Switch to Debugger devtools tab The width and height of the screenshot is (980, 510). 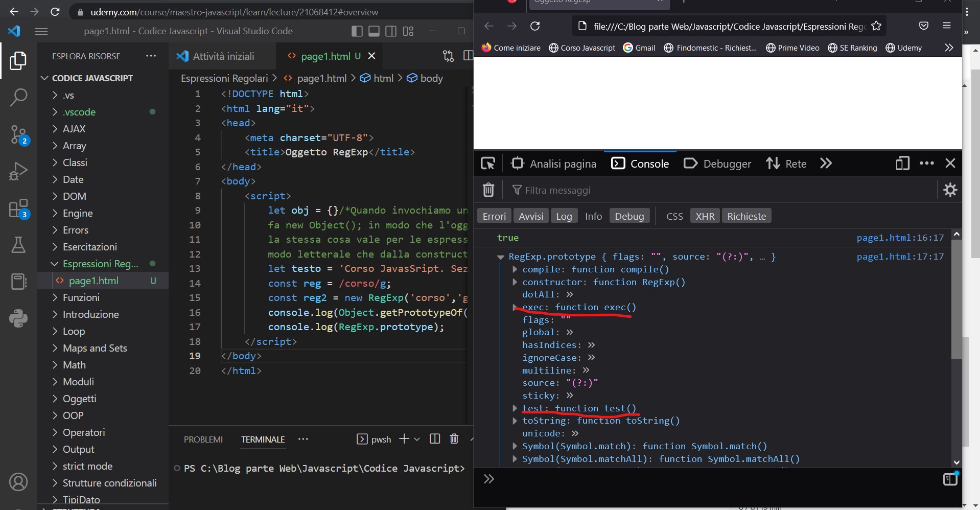tap(717, 164)
